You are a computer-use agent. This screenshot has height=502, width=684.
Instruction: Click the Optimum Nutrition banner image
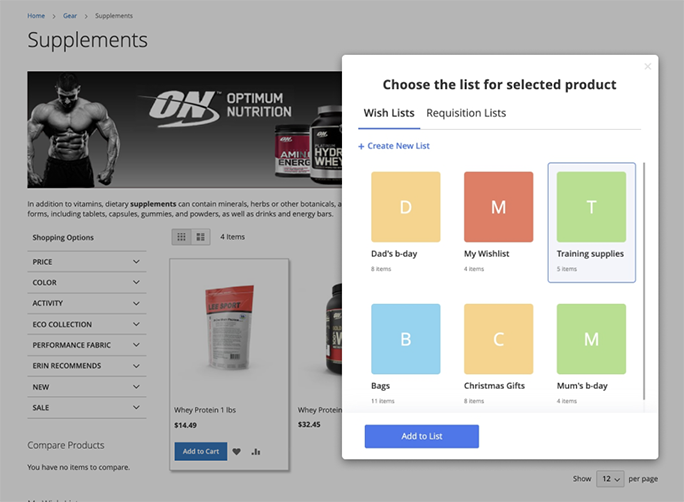pos(184,130)
